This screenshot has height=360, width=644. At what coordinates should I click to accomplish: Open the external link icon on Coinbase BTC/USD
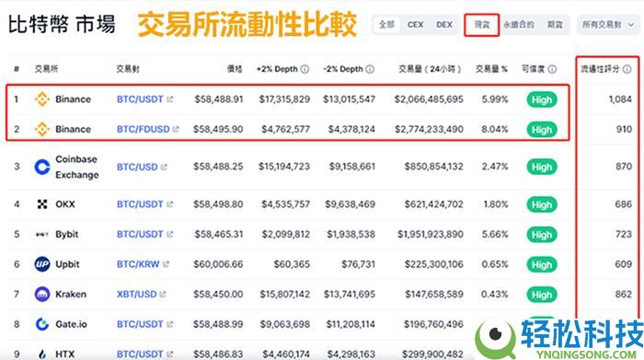tap(164, 167)
